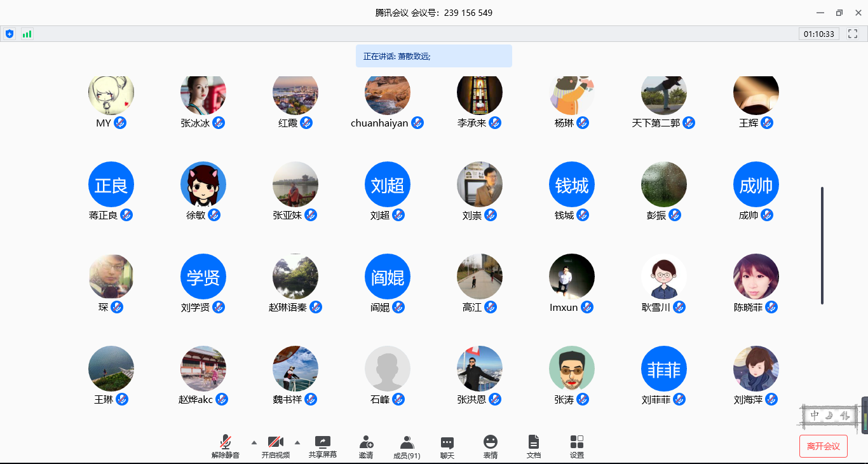Click mic icon next to 张冰冰
The image size is (868, 464).
(x=219, y=123)
